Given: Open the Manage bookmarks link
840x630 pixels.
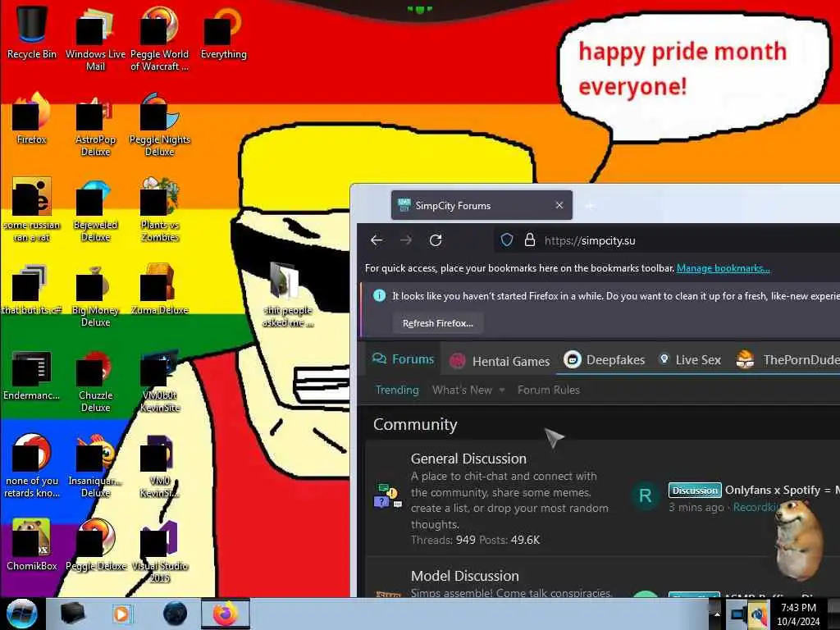Looking at the screenshot, I should pos(724,268).
